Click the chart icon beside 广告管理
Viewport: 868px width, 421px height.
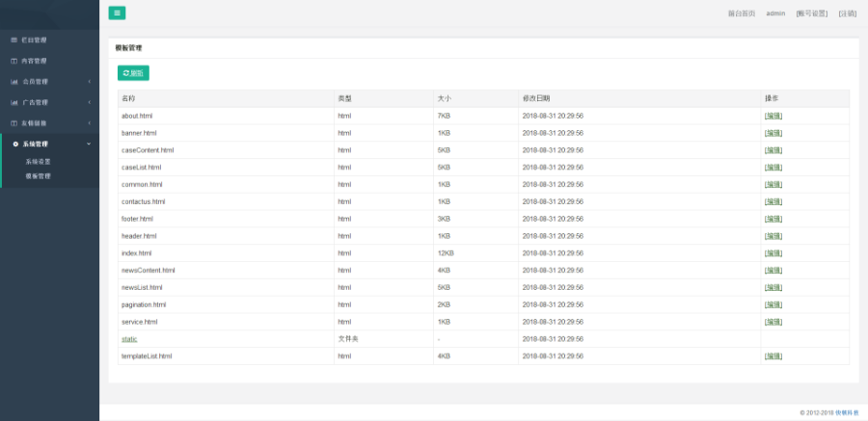(x=14, y=102)
